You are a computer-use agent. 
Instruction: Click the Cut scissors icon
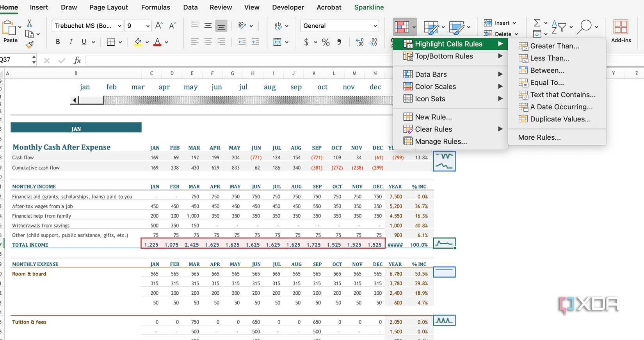(x=29, y=23)
